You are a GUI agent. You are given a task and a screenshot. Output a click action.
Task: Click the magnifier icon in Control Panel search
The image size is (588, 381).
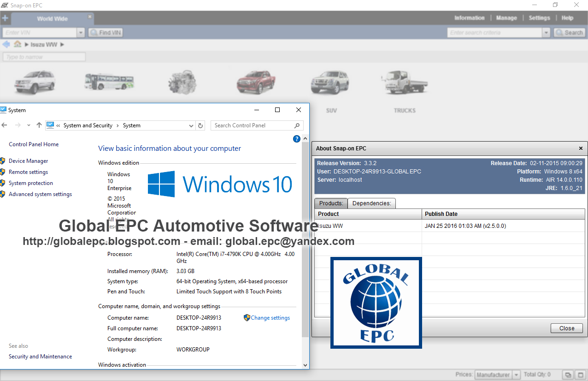pyautogui.click(x=297, y=125)
